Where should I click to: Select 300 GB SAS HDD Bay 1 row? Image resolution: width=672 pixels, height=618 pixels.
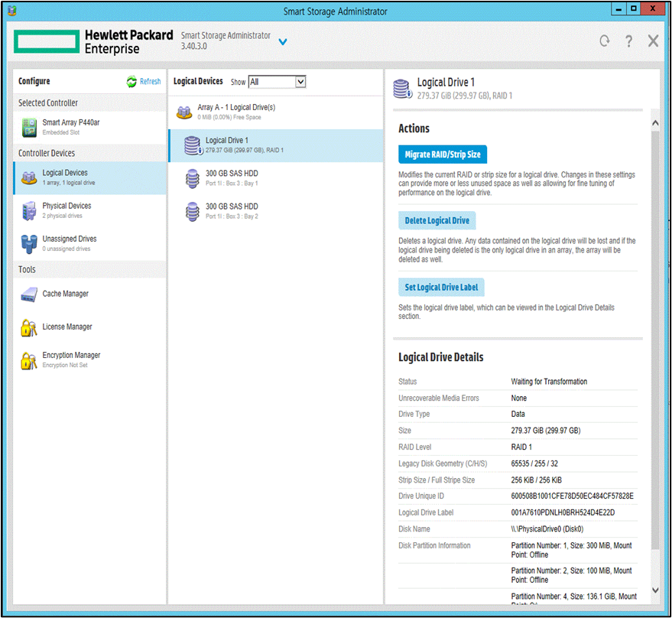click(x=275, y=178)
